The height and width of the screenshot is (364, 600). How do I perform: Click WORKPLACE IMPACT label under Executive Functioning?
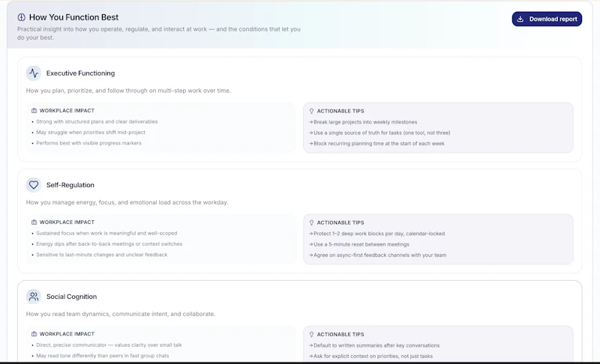click(x=67, y=110)
